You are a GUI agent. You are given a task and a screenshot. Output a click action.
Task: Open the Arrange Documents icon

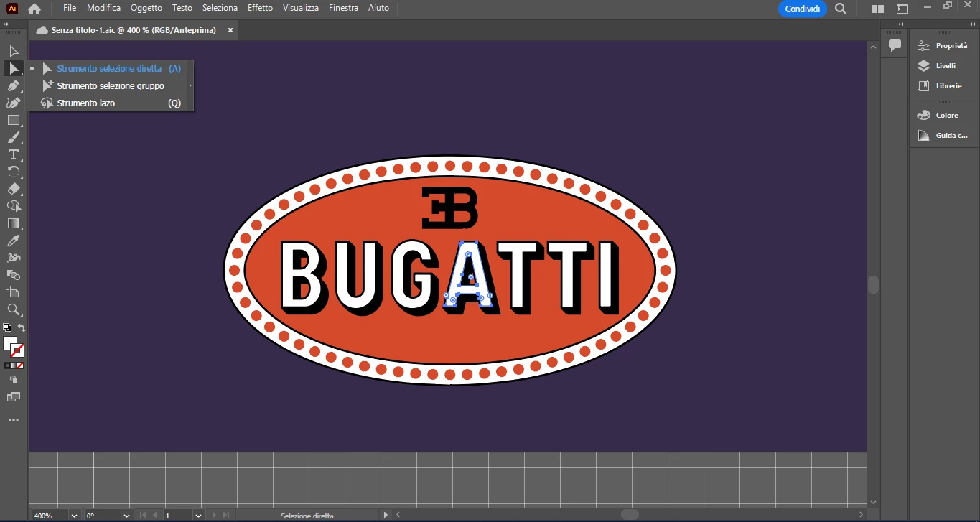[877, 9]
